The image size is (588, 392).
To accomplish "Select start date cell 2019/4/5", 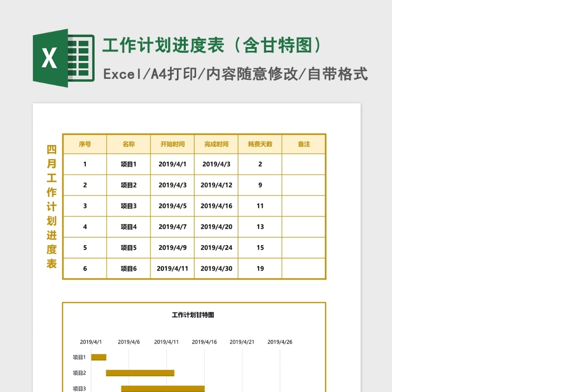I will click(172, 206).
